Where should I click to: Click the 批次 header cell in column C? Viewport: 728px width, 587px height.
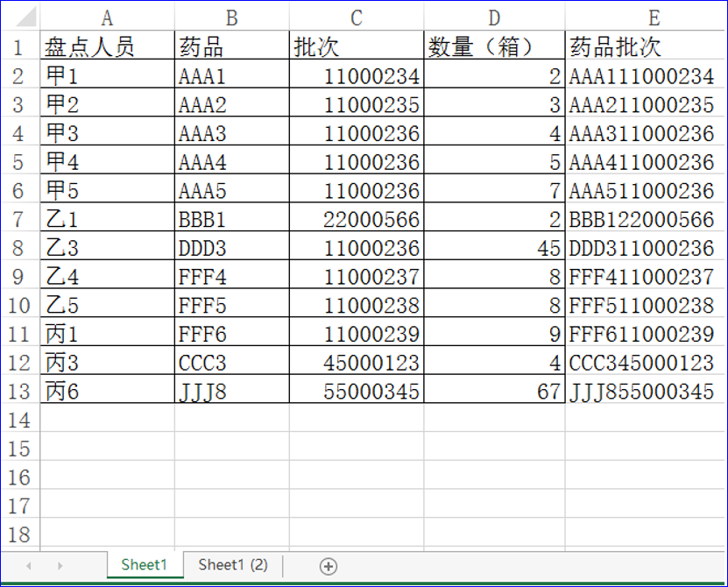pos(357,46)
